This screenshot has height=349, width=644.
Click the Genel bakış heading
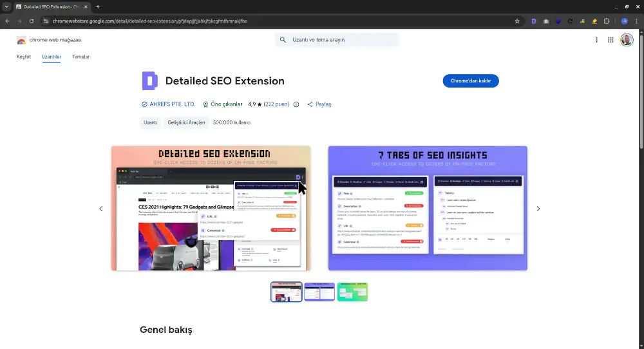pos(166,330)
